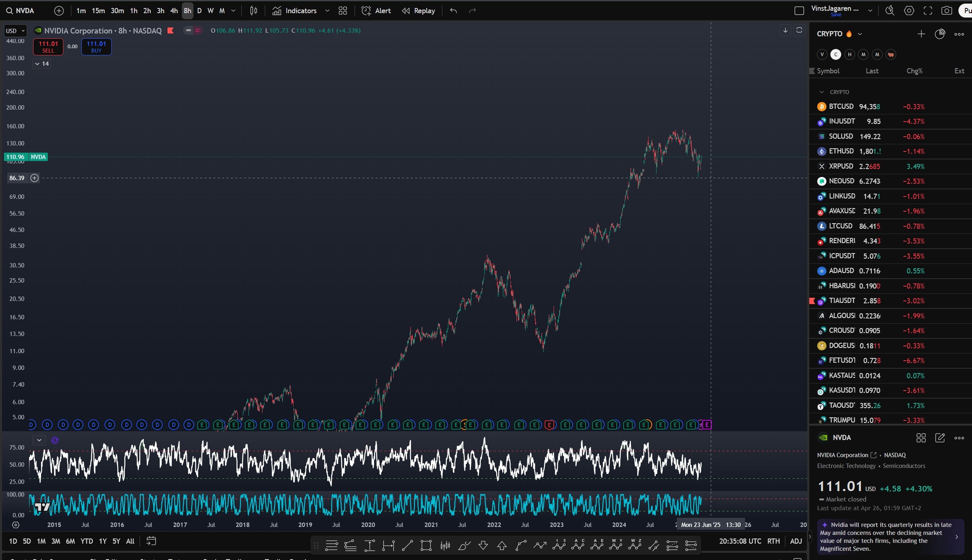
Task: Select the rectangle drawing tool
Action: point(426,545)
